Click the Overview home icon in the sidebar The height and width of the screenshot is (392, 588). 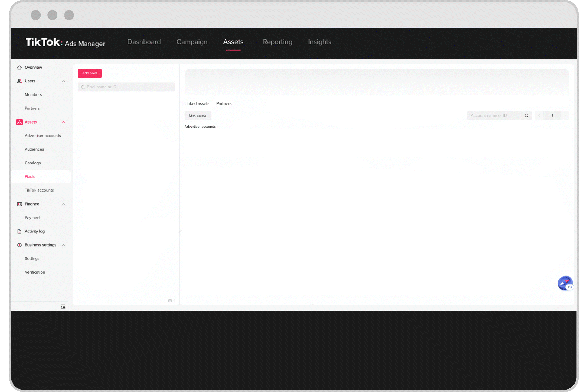click(x=19, y=67)
